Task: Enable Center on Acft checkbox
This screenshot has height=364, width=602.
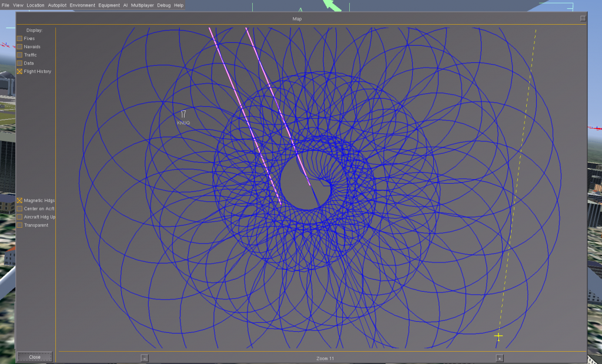Action: [x=19, y=208]
